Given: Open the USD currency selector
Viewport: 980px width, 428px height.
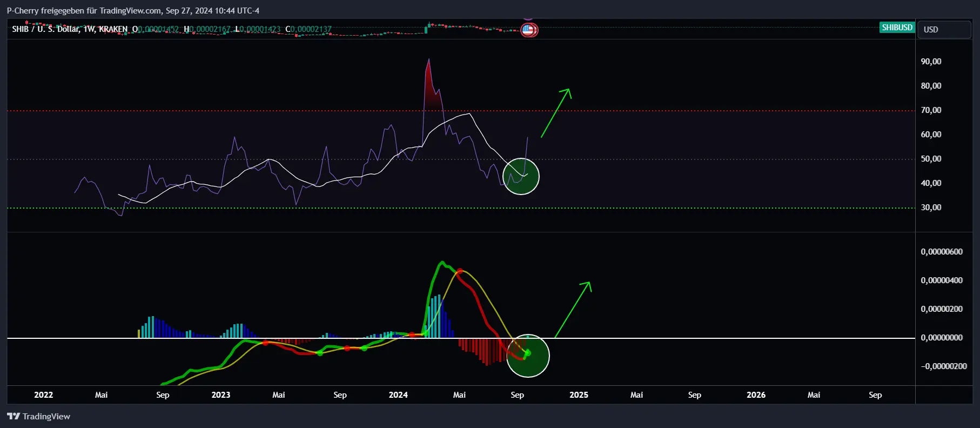Looking at the screenshot, I should click(944, 29).
